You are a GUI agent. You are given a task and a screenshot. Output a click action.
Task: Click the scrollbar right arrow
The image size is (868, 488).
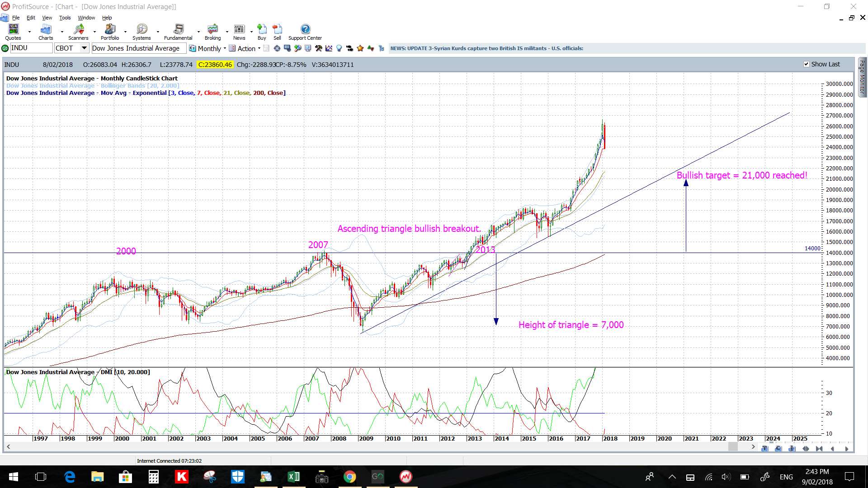pyautogui.click(x=753, y=447)
